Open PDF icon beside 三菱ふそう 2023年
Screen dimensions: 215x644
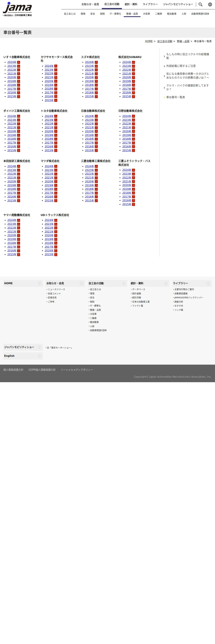tap(133, 174)
